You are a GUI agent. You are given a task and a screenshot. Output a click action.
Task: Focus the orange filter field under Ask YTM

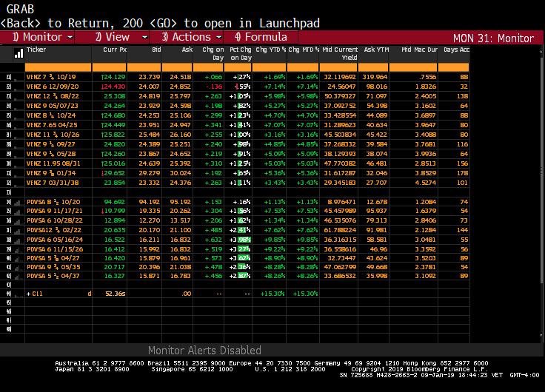tap(373, 67)
